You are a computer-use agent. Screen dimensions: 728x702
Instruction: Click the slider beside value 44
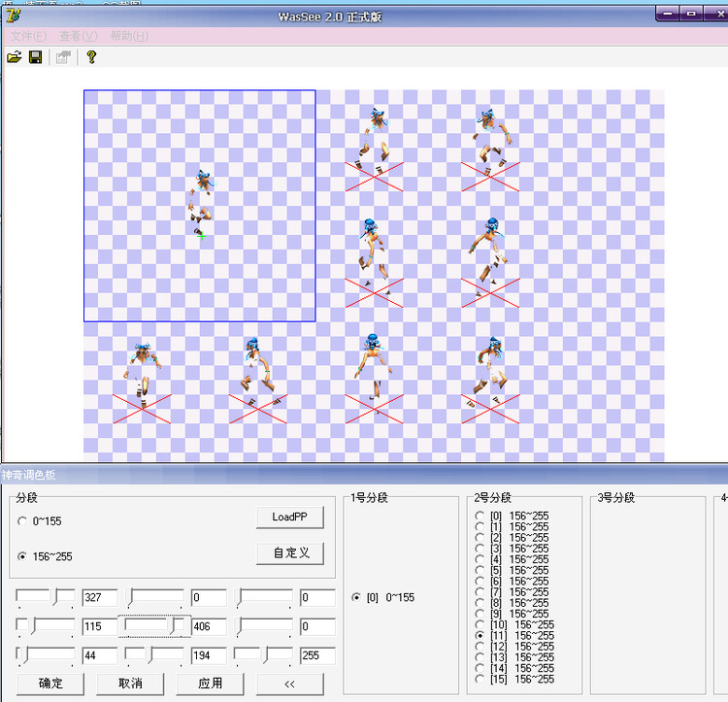[x=45, y=656]
